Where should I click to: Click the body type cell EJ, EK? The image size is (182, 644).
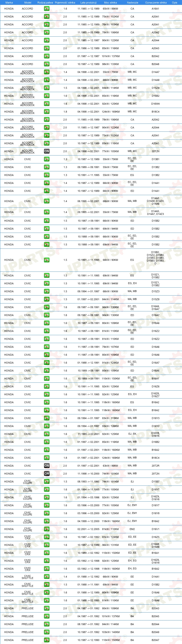[132, 434]
